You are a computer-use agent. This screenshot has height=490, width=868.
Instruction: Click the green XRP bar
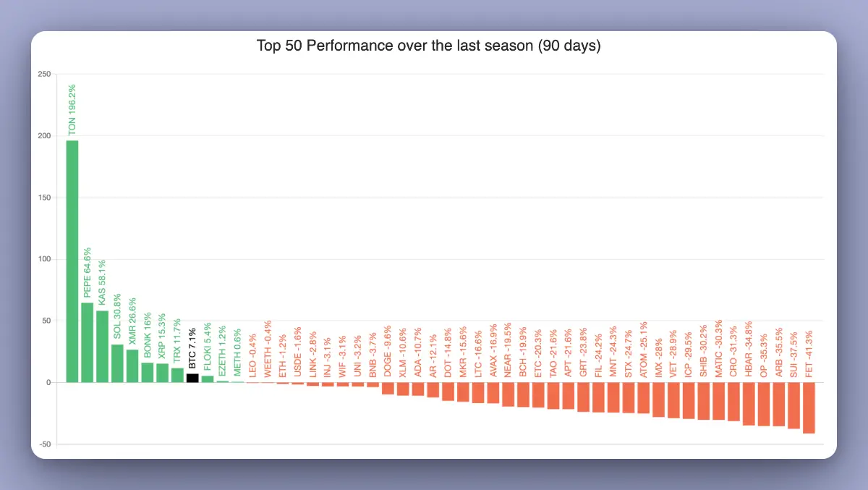tap(162, 373)
